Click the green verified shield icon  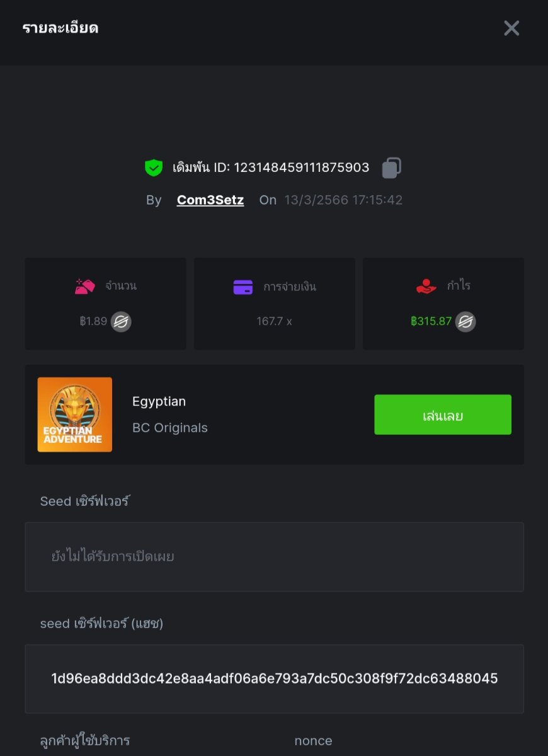(154, 168)
